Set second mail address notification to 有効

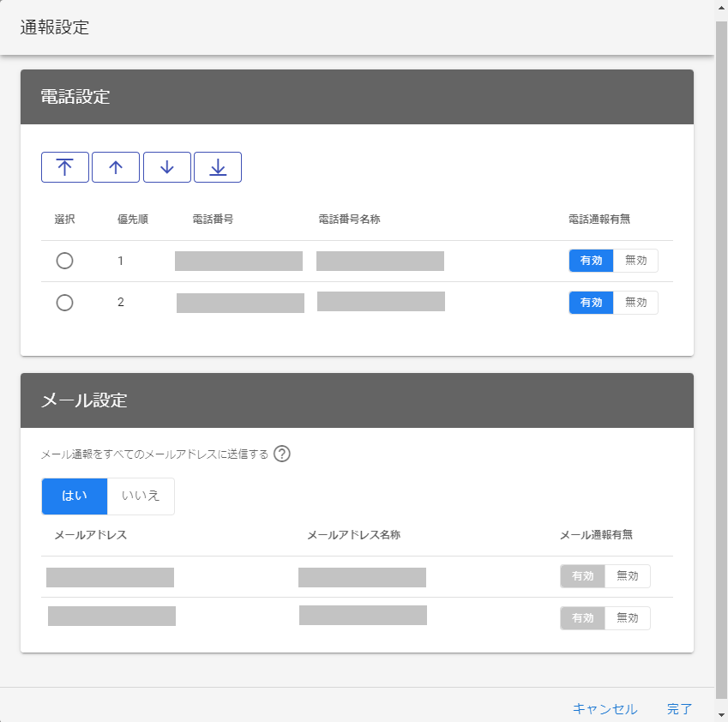[x=583, y=618]
